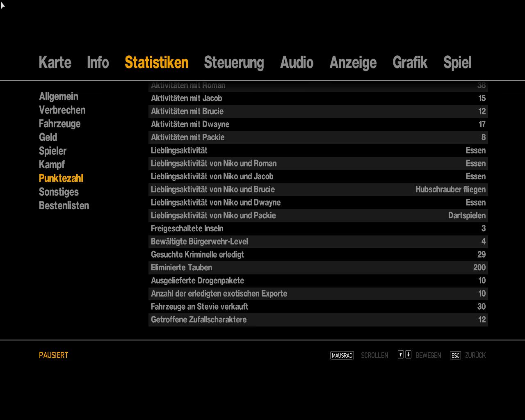Click the ESC key icon
The height and width of the screenshot is (420, 525).
click(455, 356)
